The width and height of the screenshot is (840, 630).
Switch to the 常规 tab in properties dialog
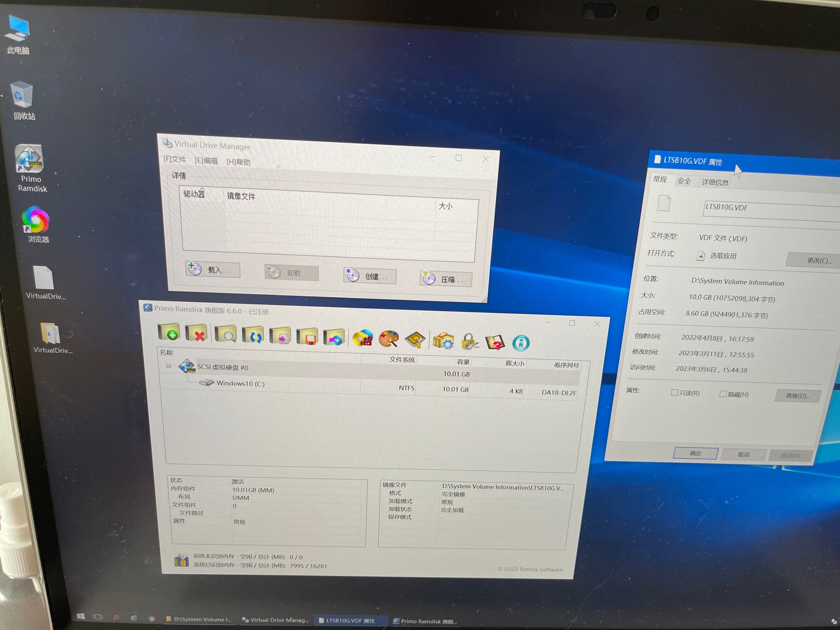660,179
